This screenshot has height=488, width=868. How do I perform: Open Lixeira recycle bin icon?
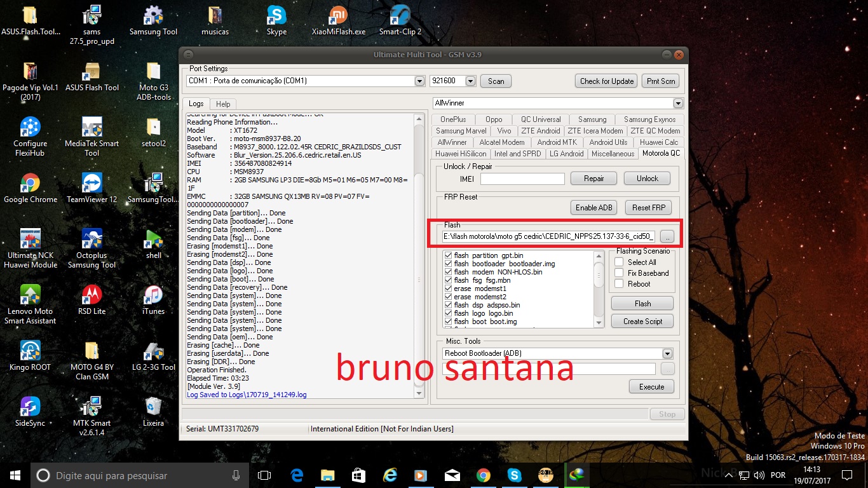153,412
